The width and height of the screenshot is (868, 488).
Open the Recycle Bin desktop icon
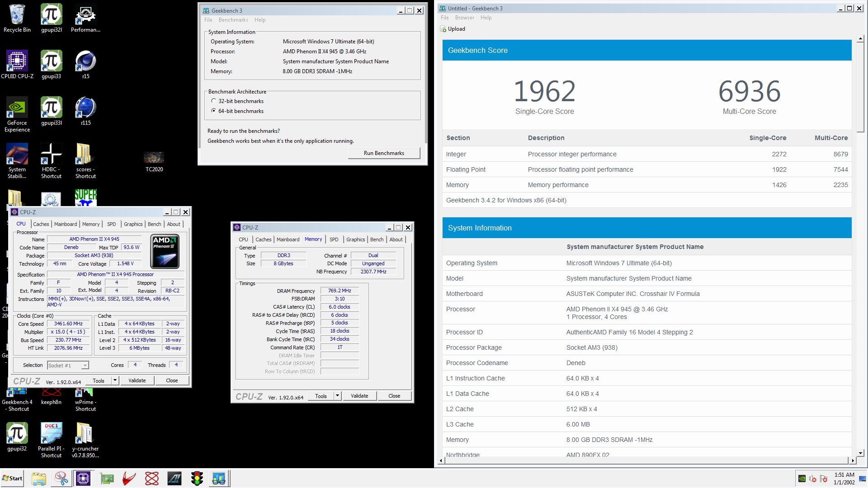(17, 18)
